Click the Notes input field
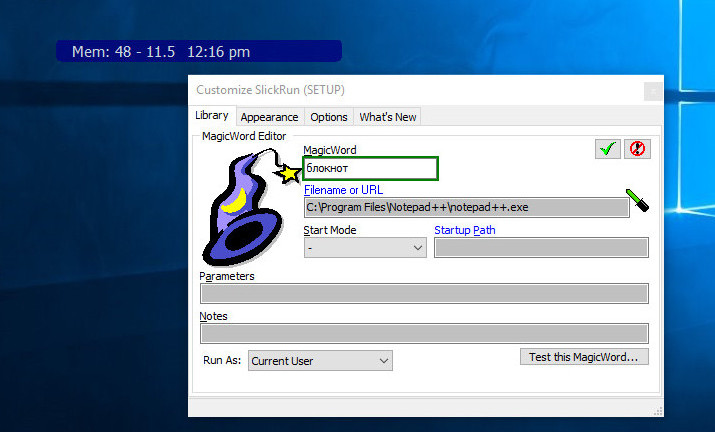Viewport: 715px width, 432px height. [424, 333]
